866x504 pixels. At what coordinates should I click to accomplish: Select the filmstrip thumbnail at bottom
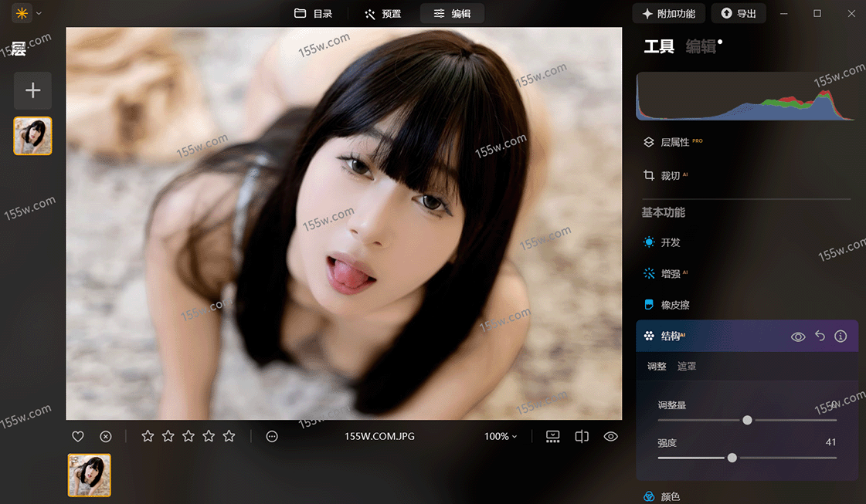pyautogui.click(x=90, y=475)
